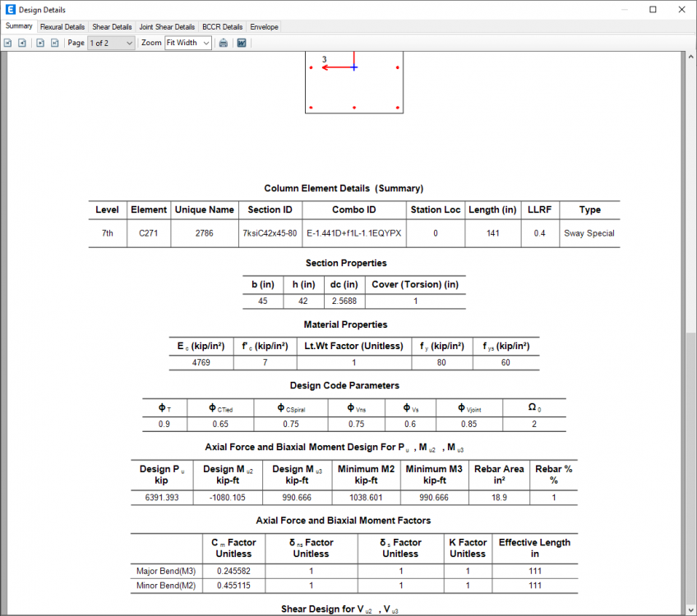Screen dimensions: 697x616
Task: Click the Minor Bend(M2) row label
Action: click(166, 586)
